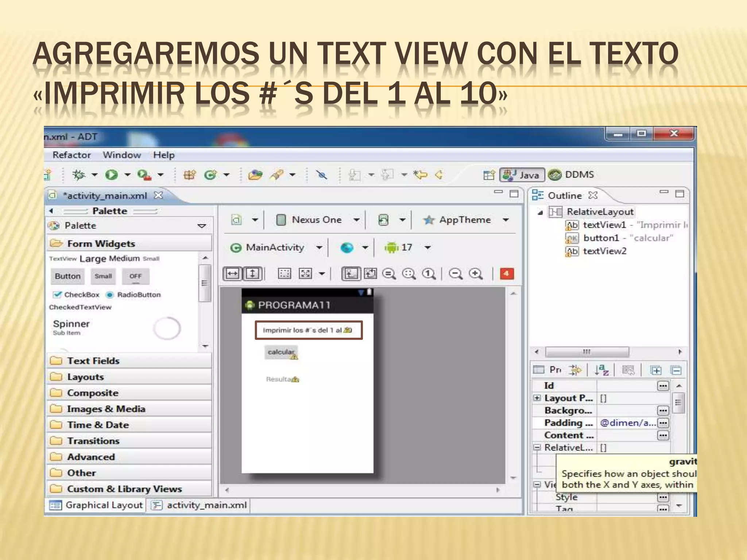This screenshot has height=560, width=747.
Task: Click the expand all properties icon
Action: click(655, 370)
